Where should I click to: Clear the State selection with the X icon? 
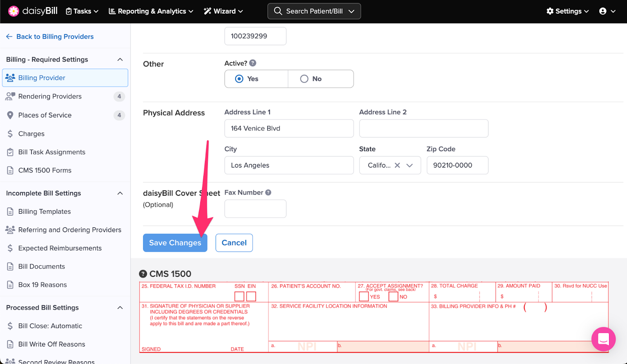pyautogui.click(x=397, y=165)
